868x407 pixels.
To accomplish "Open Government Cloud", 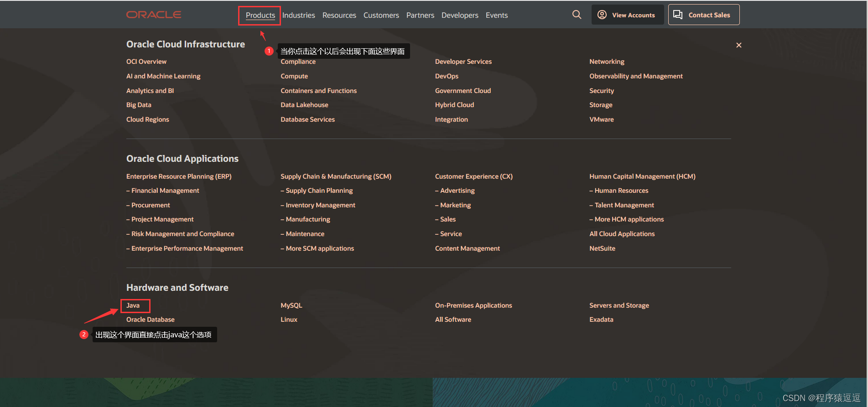I will 463,91.
